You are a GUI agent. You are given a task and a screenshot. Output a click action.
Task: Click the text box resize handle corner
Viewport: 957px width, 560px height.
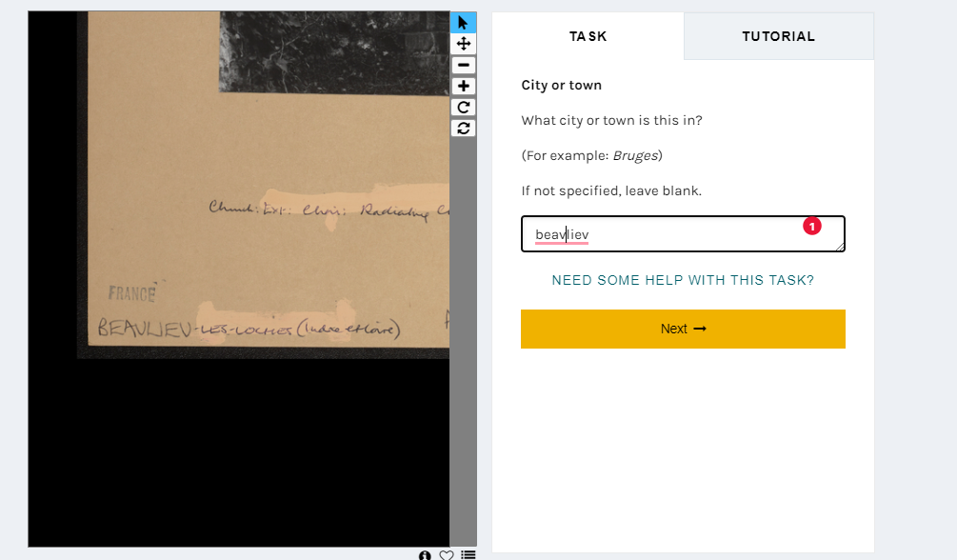pyautogui.click(x=841, y=247)
